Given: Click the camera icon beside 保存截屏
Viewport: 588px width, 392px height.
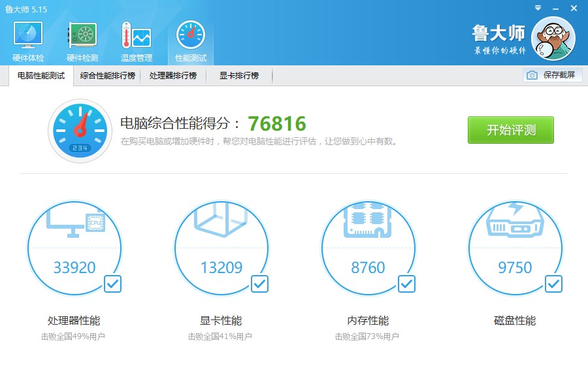Looking at the screenshot, I should point(531,75).
